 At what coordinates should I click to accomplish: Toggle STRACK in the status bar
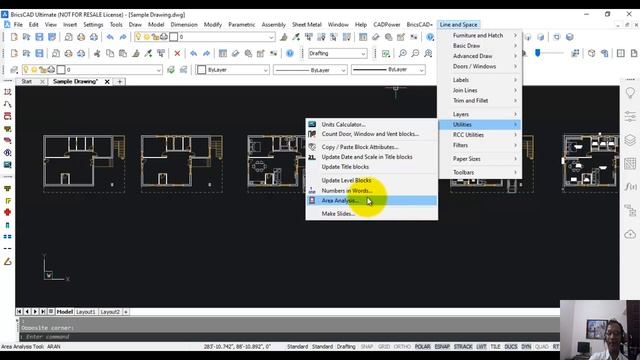pyautogui.click(x=463, y=347)
